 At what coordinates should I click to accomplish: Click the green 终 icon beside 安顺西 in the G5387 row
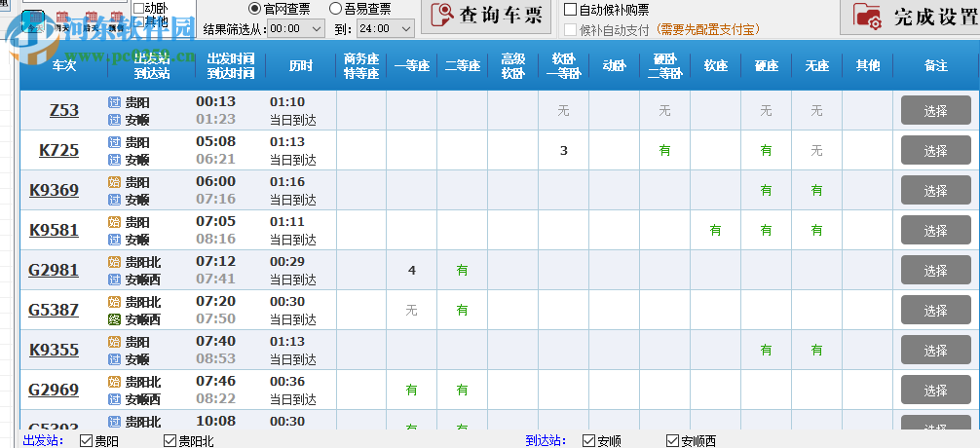(114, 319)
